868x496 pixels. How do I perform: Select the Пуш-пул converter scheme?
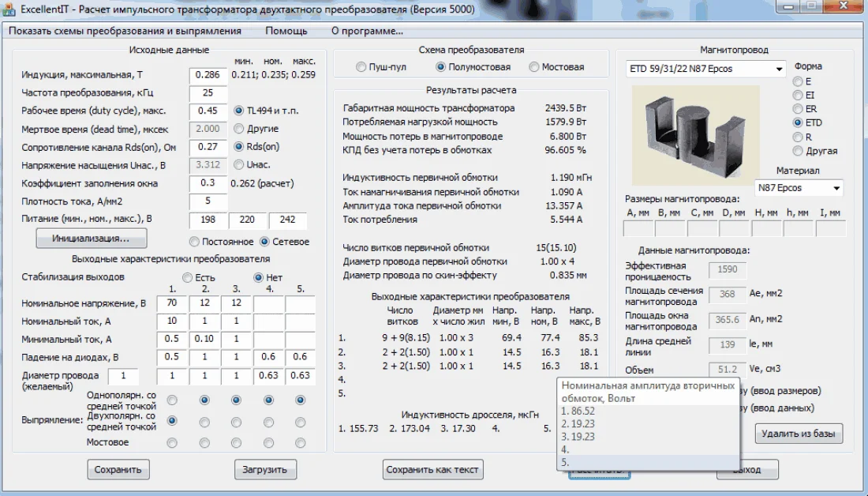click(x=361, y=67)
